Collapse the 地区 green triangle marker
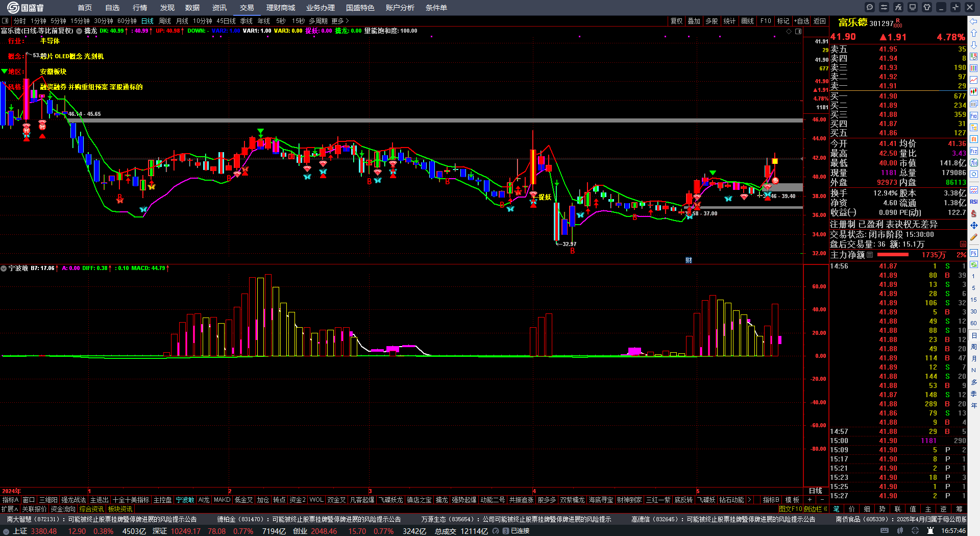980x536 pixels. pos(4,71)
